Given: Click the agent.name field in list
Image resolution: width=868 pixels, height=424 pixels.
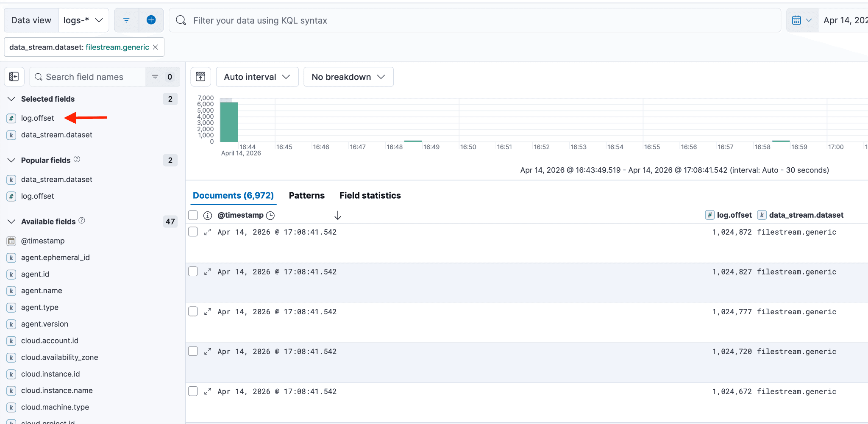Looking at the screenshot, I should [42, 291].
